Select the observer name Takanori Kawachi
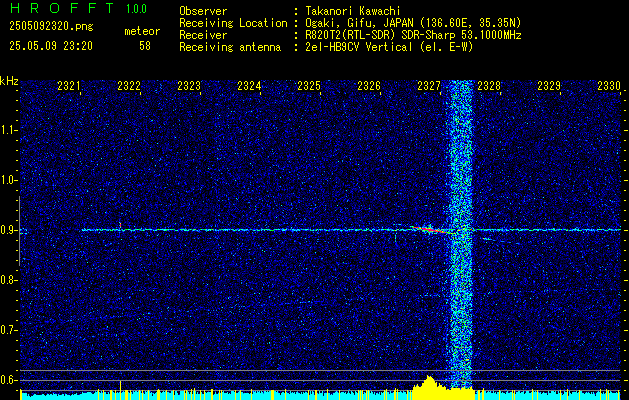The height and width of the screenshot is (400, 629). [352, 11]
